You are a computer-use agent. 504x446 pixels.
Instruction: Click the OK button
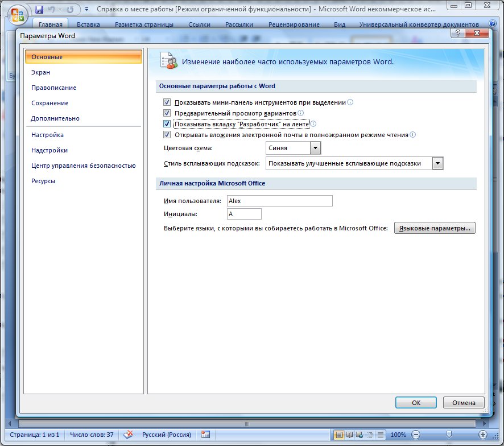(x=416, y=403)
